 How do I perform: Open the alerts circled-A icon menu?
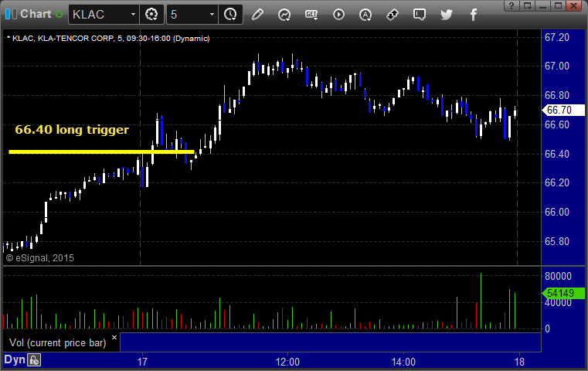point(365,15)
